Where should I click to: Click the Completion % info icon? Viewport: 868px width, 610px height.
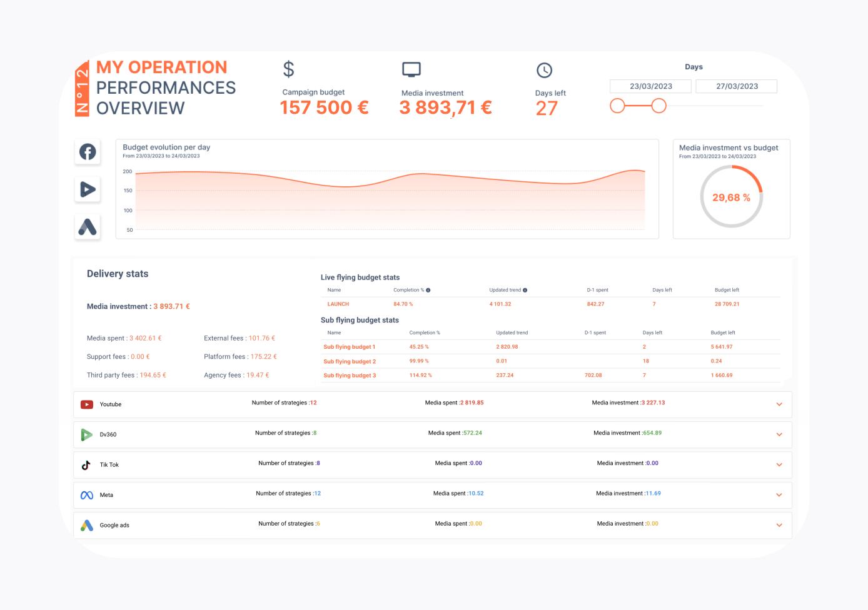coord(428,290)
